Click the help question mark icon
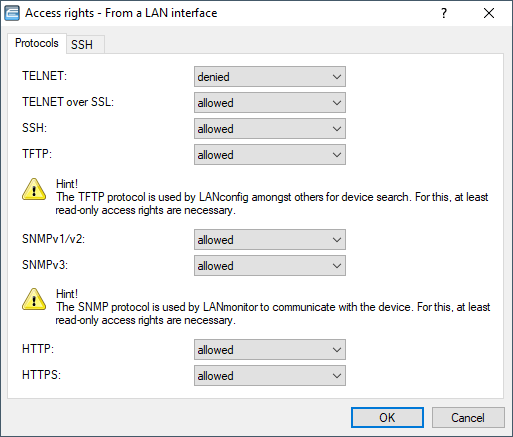Image resolution: width=513 pixels, height=437 pixels. click(x=444, y=13)
